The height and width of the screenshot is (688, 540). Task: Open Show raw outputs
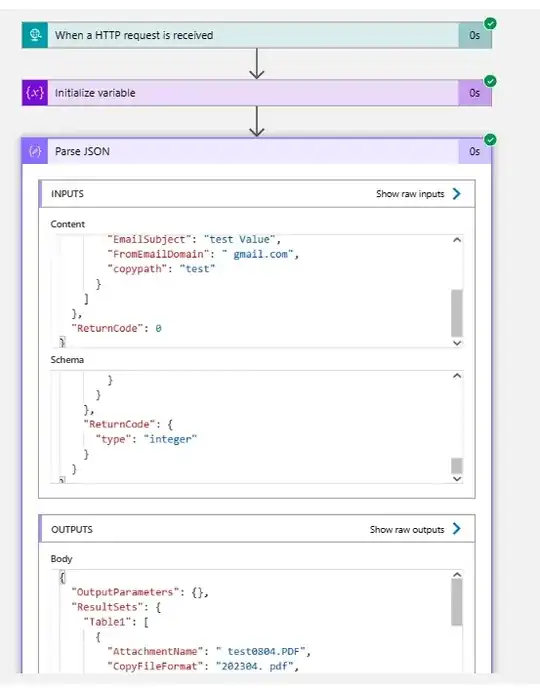[407, 530]
